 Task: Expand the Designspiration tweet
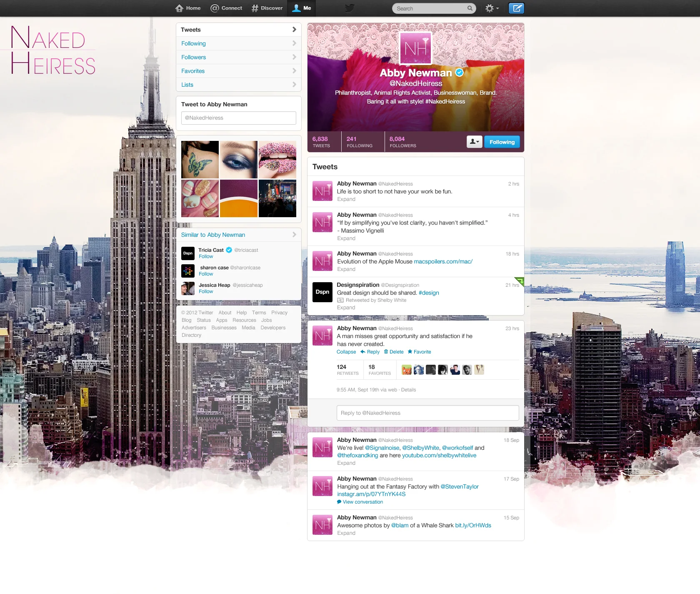click(x=346, y=308)
